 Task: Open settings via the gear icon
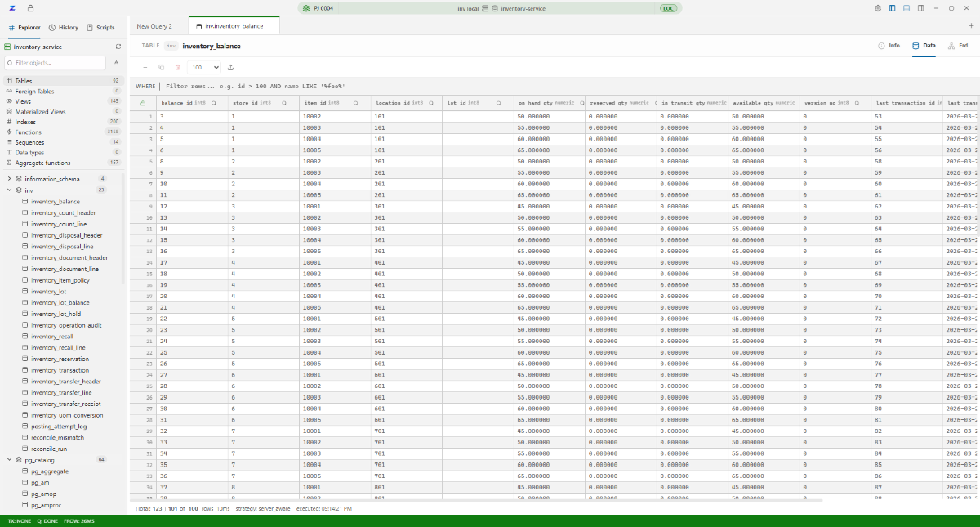point(878,7)
